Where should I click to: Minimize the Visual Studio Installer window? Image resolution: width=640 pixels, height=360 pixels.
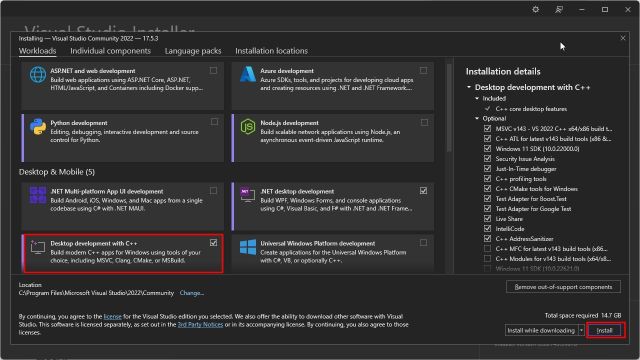point(582,9)
